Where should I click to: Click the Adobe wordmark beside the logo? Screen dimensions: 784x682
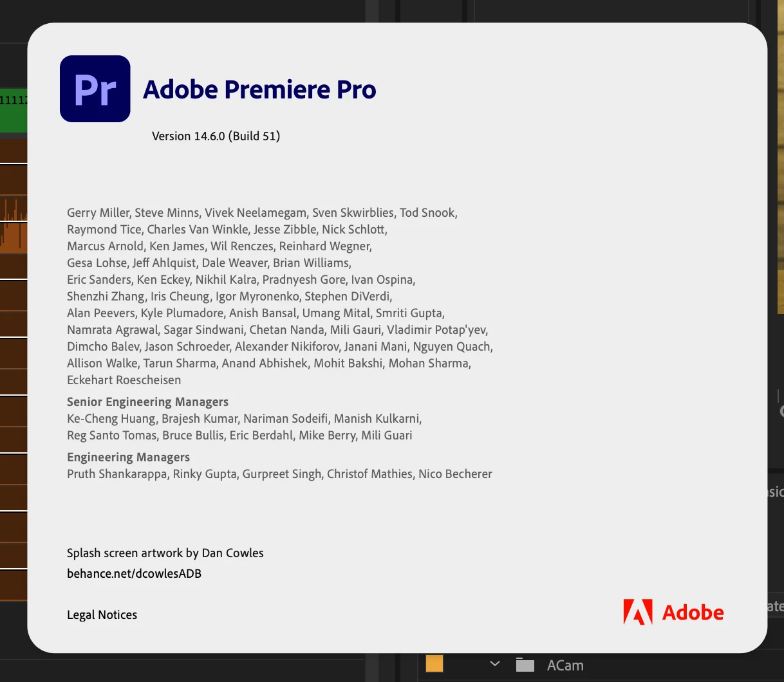[693, 613]
